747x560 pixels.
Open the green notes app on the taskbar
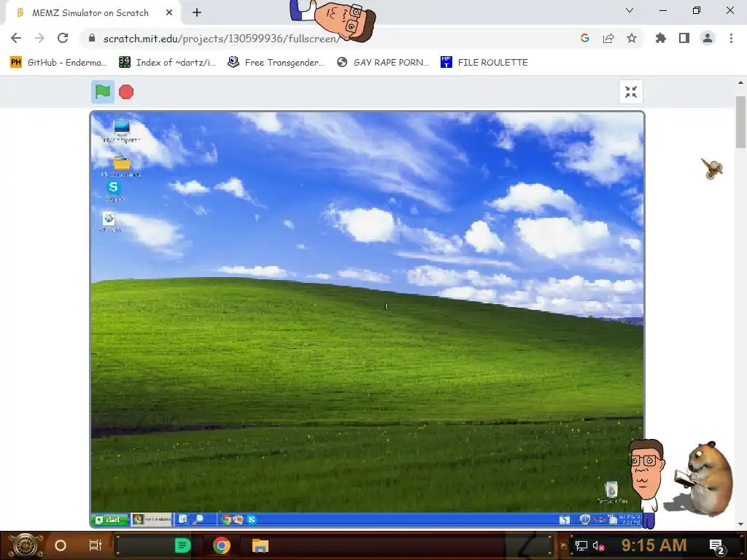(182, 545)
